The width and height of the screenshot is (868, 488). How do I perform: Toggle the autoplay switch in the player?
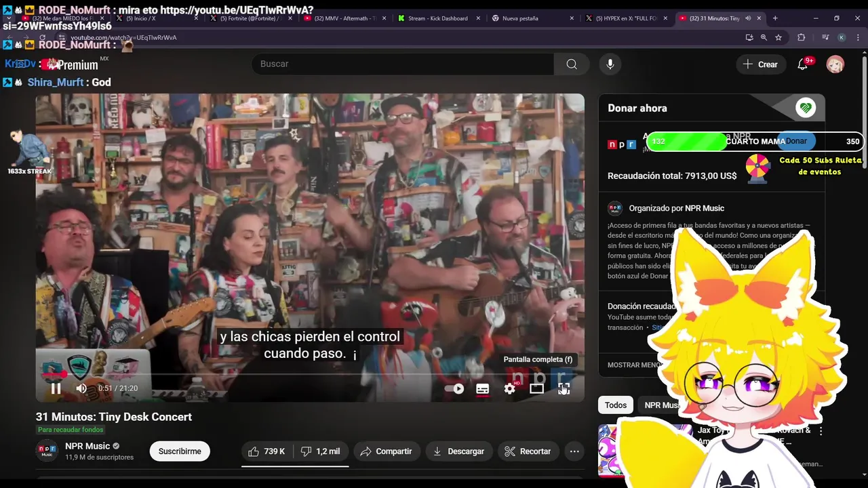(454, 388)
